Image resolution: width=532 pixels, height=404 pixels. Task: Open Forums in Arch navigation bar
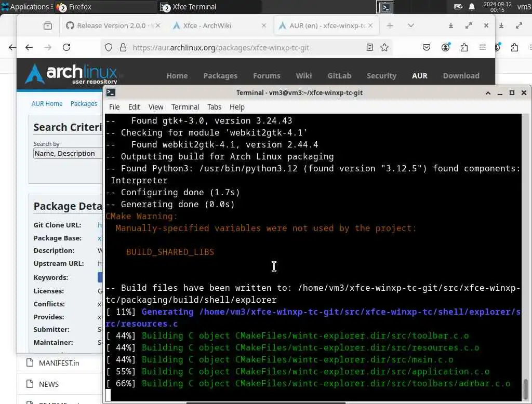tap(267, 76)
